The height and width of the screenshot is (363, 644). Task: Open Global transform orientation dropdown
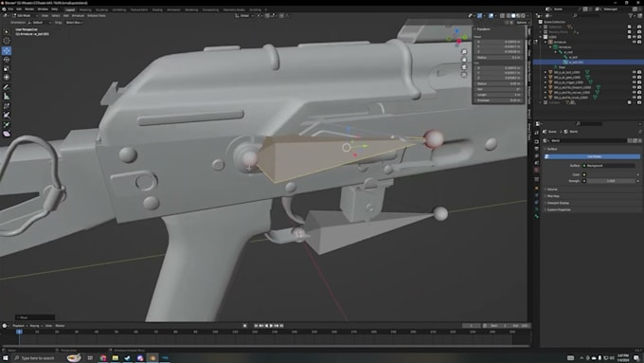pyautogui.click(x=245, y=15)
